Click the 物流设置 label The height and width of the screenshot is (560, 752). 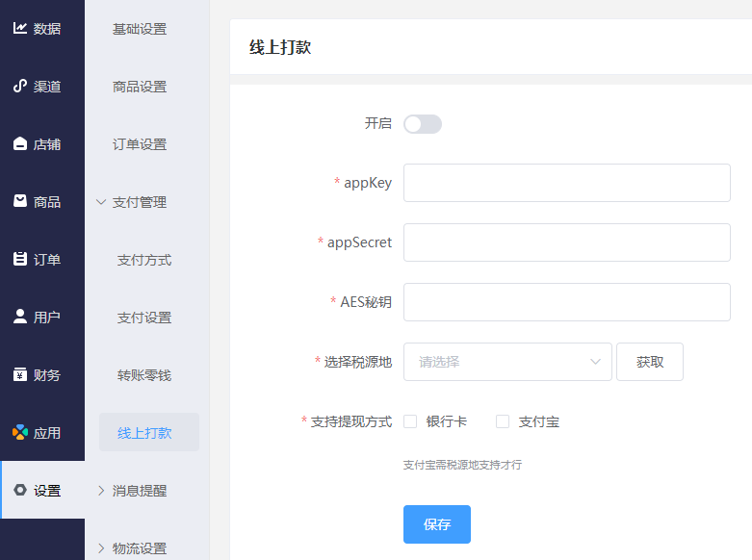point(140,548)
